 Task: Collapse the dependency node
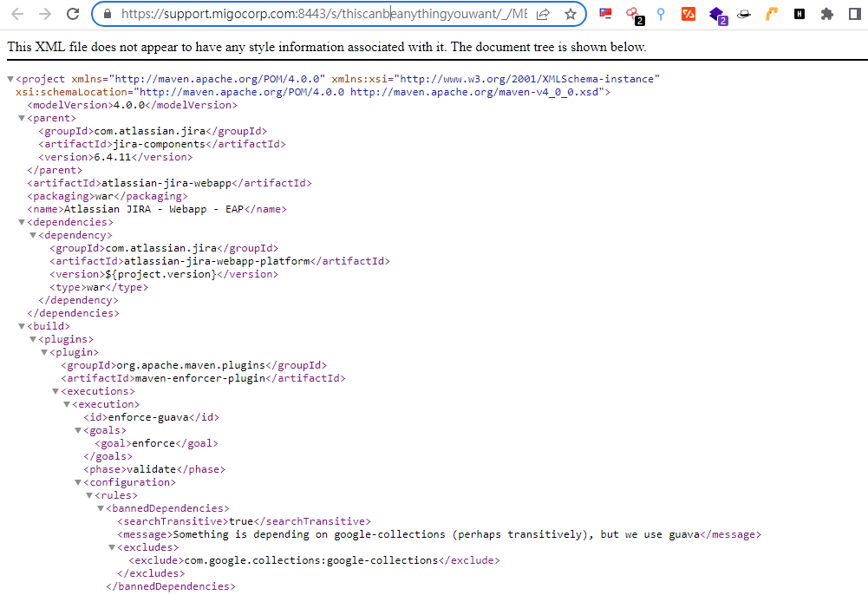(x=33, y=235)
